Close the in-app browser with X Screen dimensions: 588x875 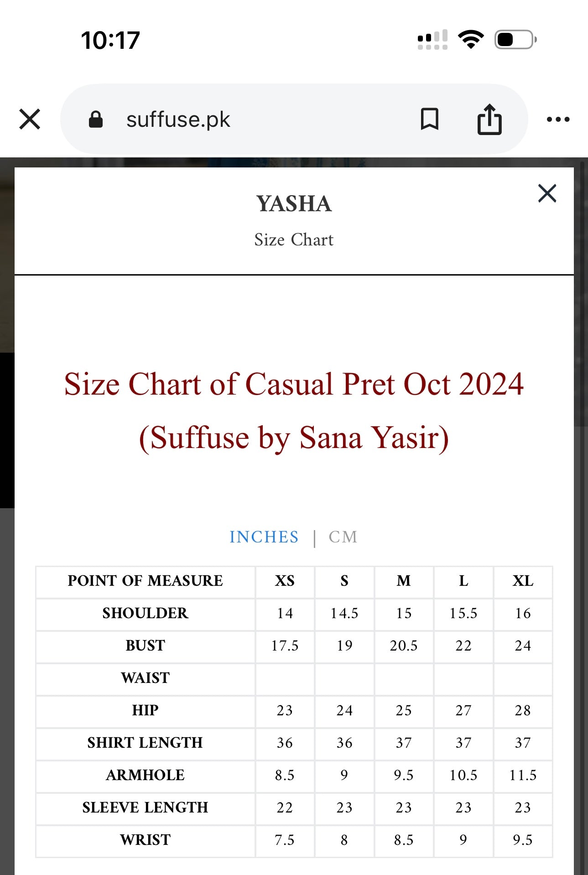[30, 119]
